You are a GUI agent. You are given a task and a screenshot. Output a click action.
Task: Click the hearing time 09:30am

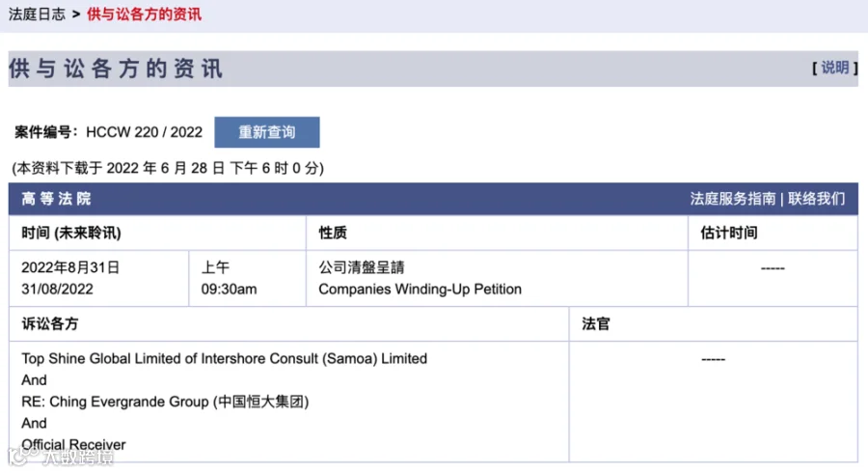229,290
